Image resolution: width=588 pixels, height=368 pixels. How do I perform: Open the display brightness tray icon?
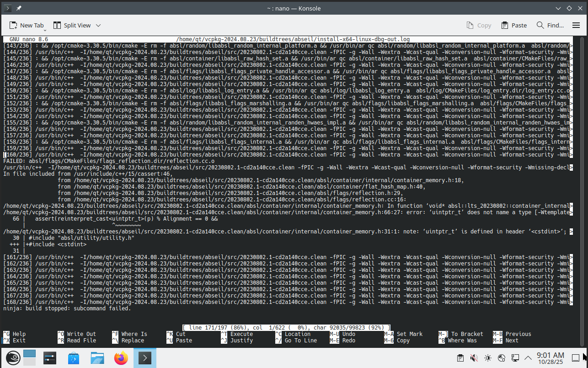tap(488, 357)
